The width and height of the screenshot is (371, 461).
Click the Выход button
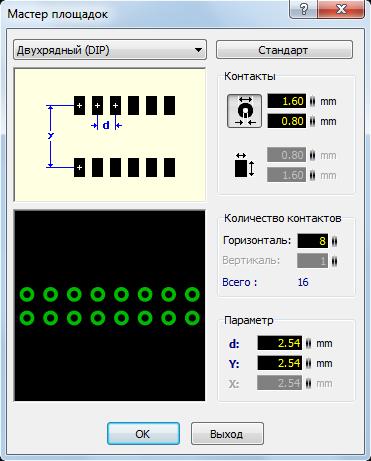[x=227, y=434]
